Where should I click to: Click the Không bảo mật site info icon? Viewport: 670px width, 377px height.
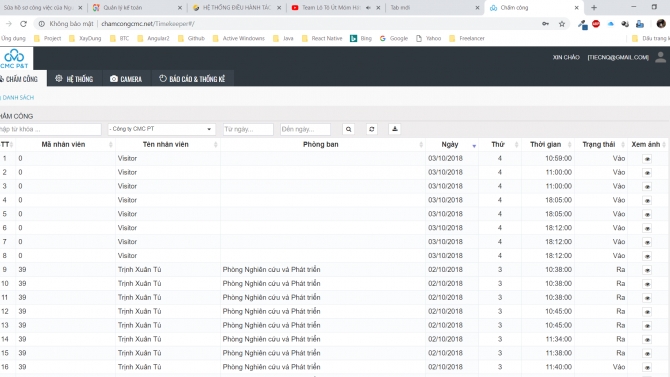(x=41, y=24)
